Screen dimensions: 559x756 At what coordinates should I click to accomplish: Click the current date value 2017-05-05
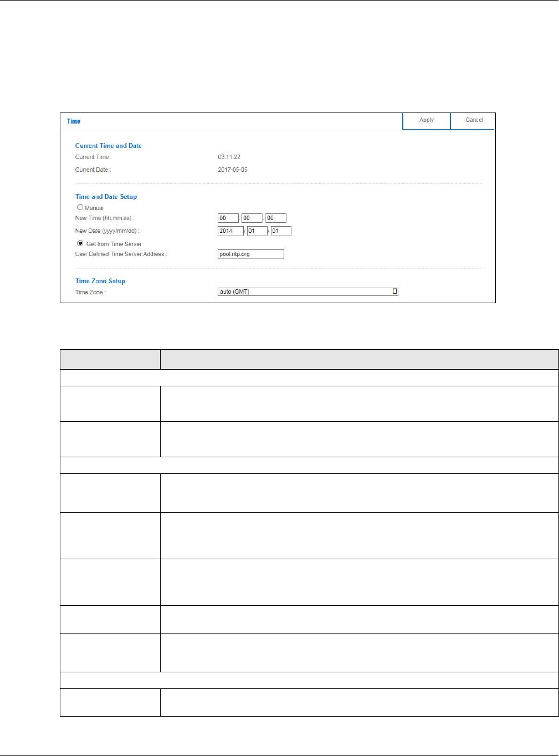click(233, 170)
